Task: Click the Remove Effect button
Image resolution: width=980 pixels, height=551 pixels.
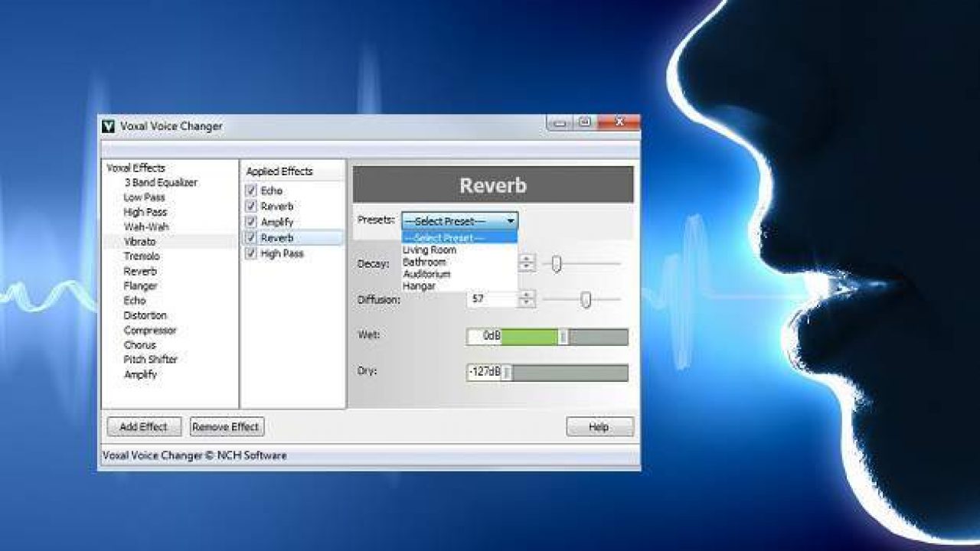Action: click(227, 427)
